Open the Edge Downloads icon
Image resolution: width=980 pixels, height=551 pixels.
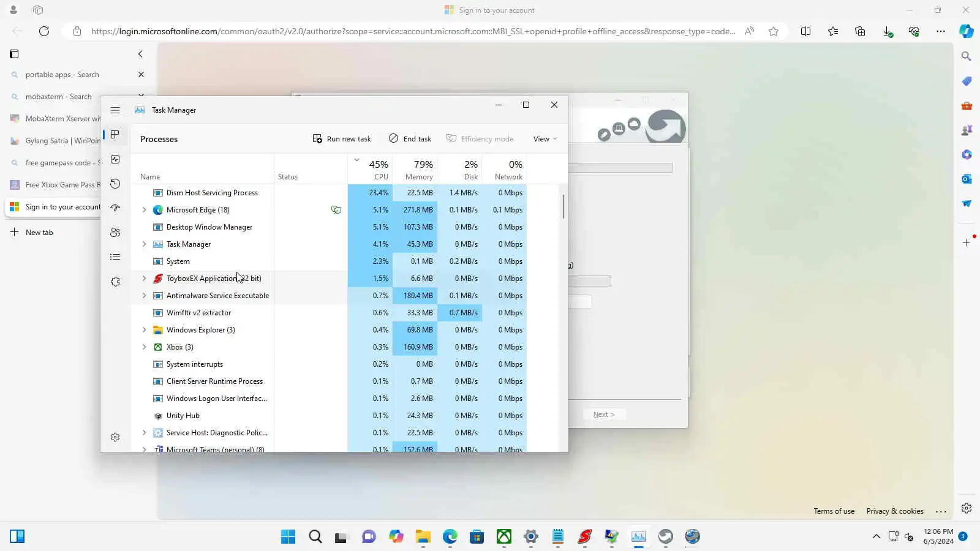pyautogui.click(x=887, y=31)
